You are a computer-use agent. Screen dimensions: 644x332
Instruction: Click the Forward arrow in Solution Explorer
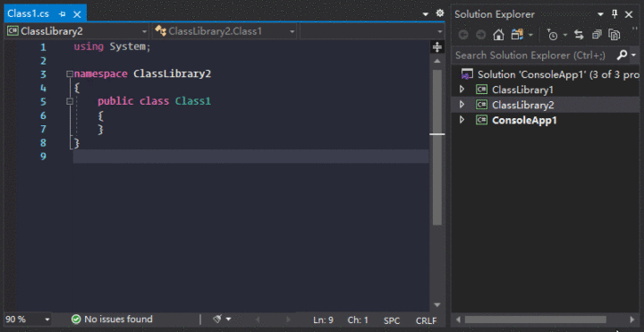pyautogui.click(x=480, y=35)
